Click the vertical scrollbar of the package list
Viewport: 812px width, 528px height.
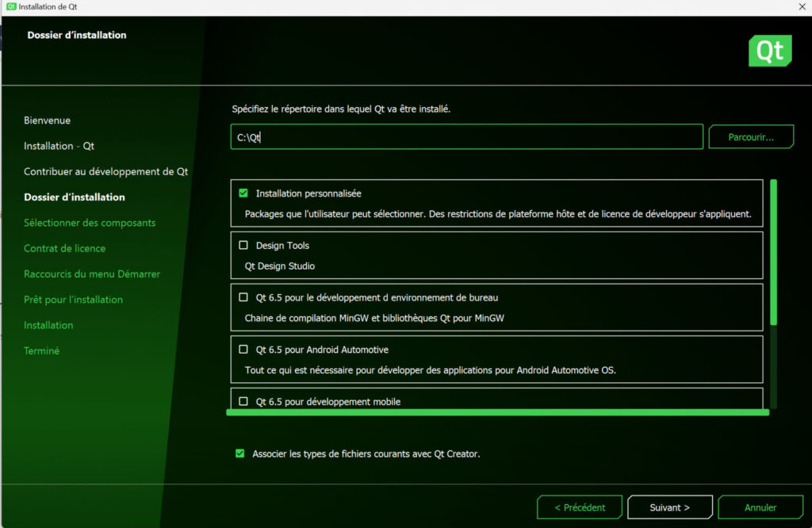[773, 252]
